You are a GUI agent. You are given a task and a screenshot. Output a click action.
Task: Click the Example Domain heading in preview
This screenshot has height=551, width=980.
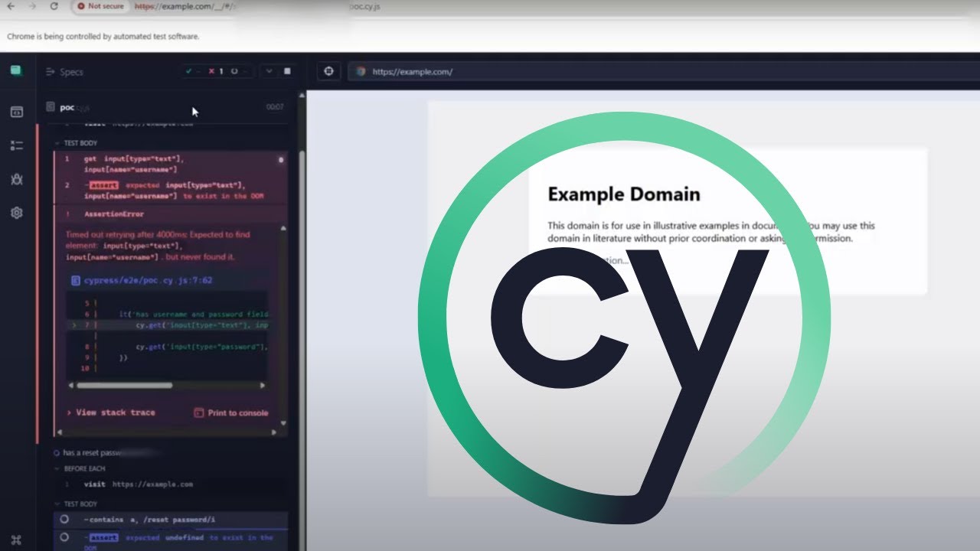coord(624,194)
